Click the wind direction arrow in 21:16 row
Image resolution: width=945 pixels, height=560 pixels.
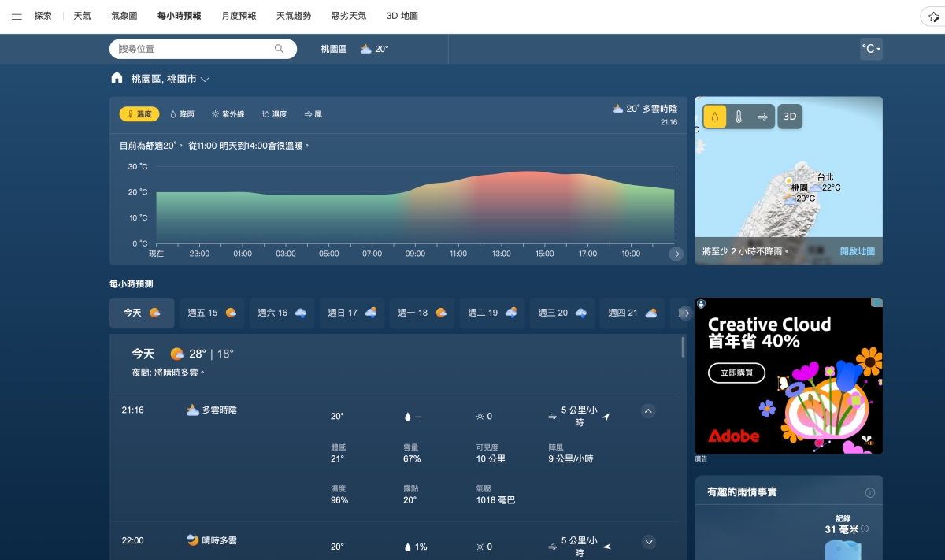(x=606, y=416)
